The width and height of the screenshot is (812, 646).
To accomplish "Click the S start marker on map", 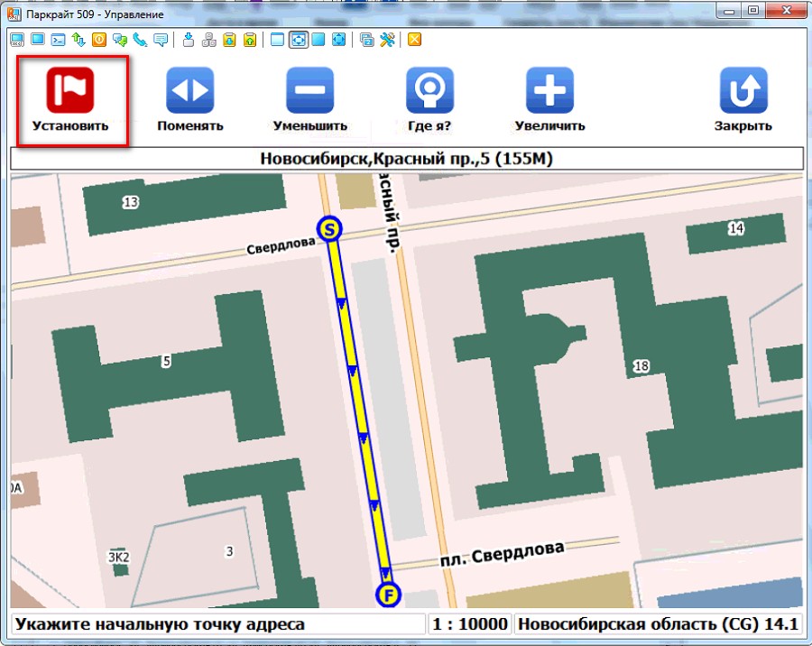I will click(330, 229).
